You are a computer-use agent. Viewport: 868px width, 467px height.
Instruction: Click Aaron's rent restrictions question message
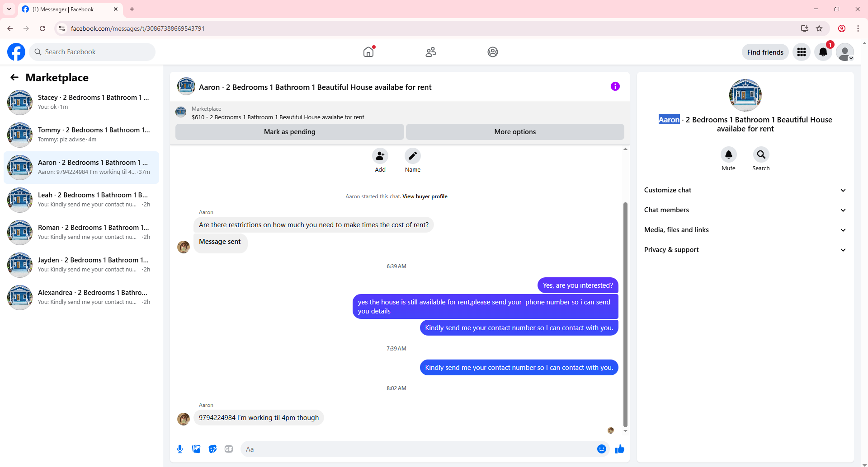(314, 225)
